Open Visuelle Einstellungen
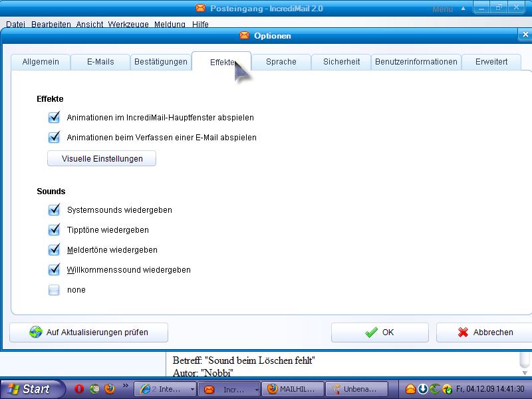This screenshot has height=399, width=532. (102, 158)
